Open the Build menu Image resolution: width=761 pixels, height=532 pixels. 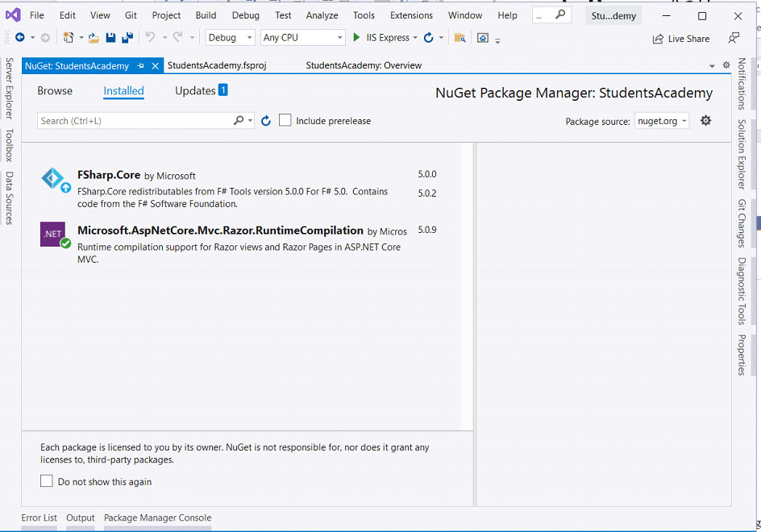(x=206, y=15)
